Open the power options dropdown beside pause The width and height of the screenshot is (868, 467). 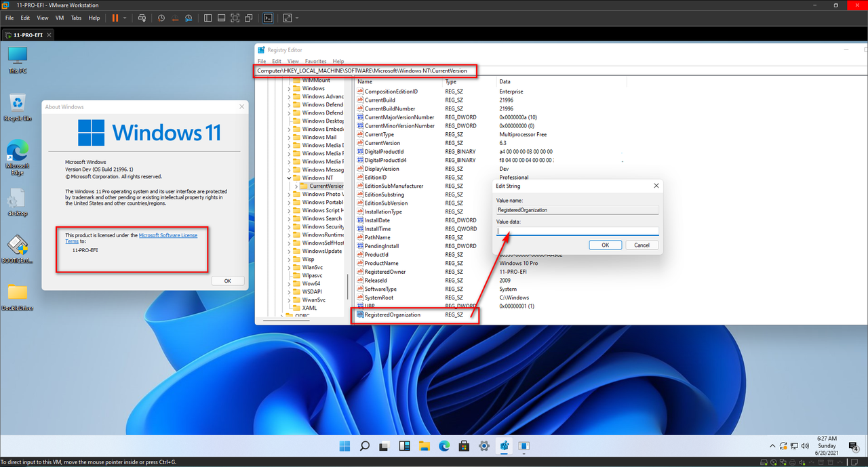tap(125, 18)
